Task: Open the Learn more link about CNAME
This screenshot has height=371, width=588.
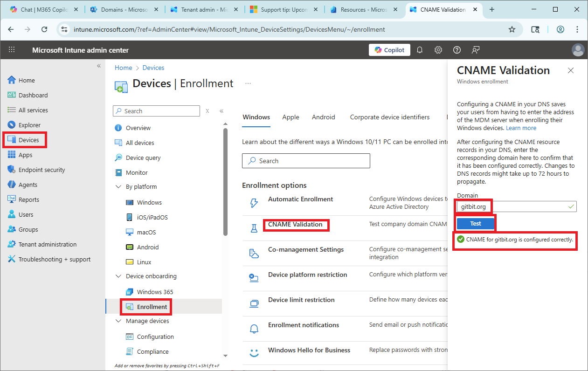Action: pyautogui.click(x=521, y=128)
